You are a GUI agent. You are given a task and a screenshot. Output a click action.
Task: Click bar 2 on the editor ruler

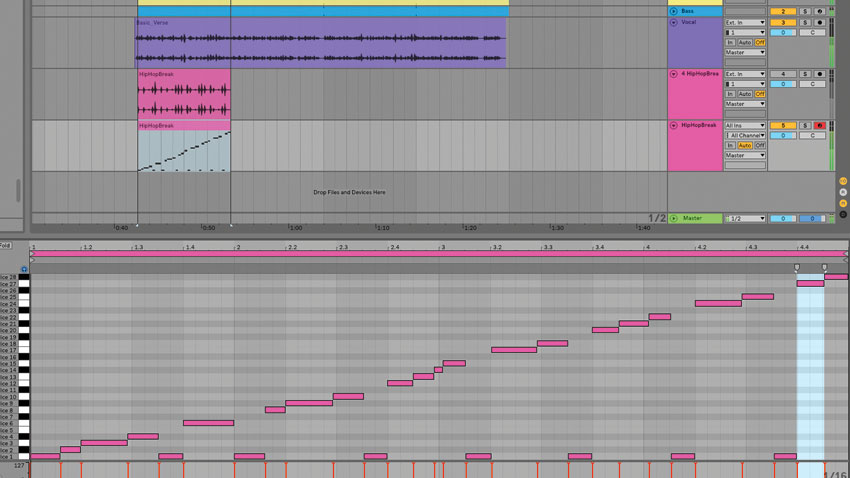click(237, 247)
